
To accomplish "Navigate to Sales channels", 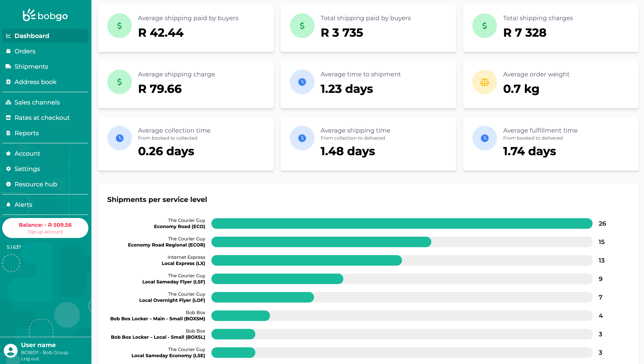I will tap(45, 102).
